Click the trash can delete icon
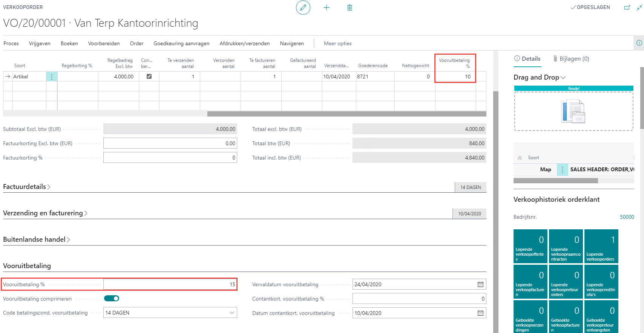 click(x=350, y=8)
